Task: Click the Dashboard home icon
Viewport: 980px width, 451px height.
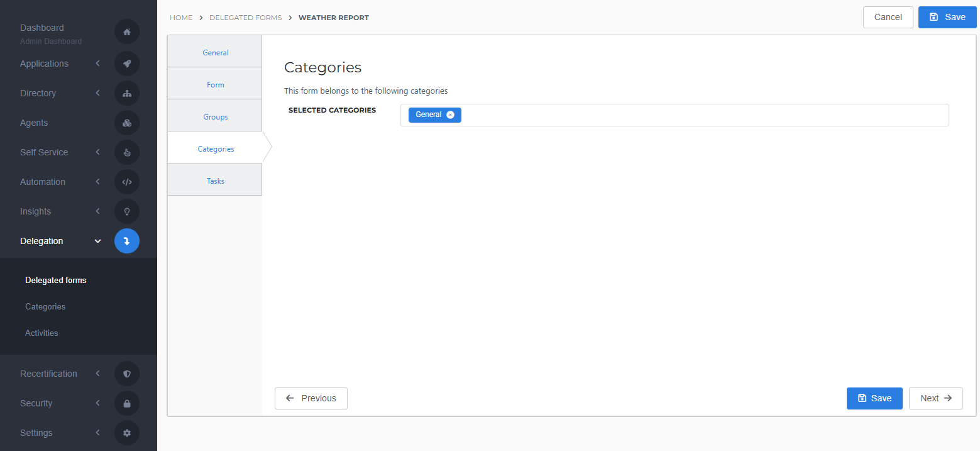Action: (x=126, y=31)
